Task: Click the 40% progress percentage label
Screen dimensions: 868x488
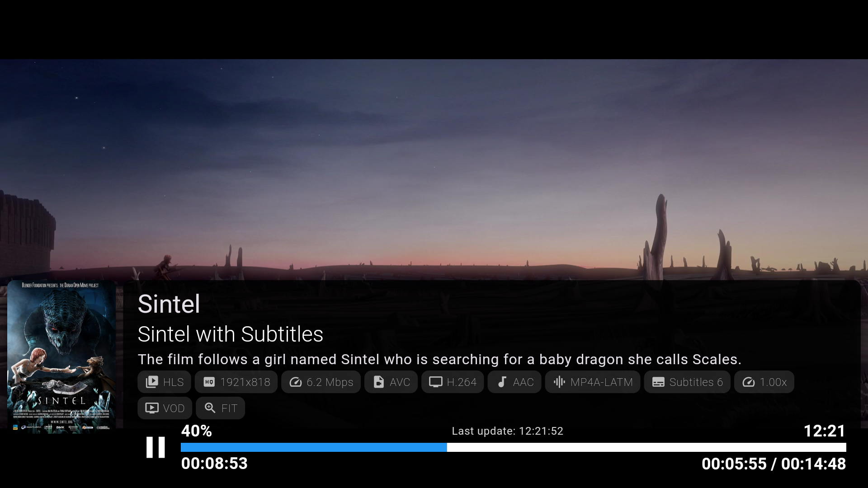Action: click(x=196, y=431)
